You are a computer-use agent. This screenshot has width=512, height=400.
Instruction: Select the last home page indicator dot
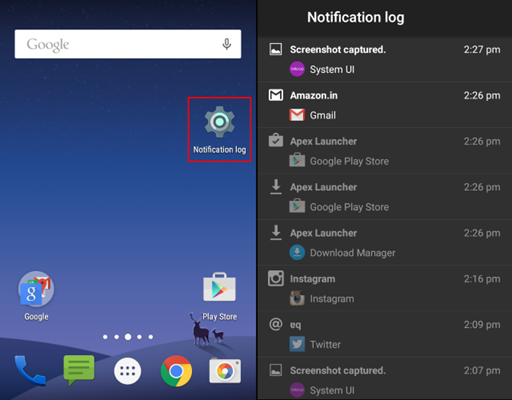[x=151, y=337]
